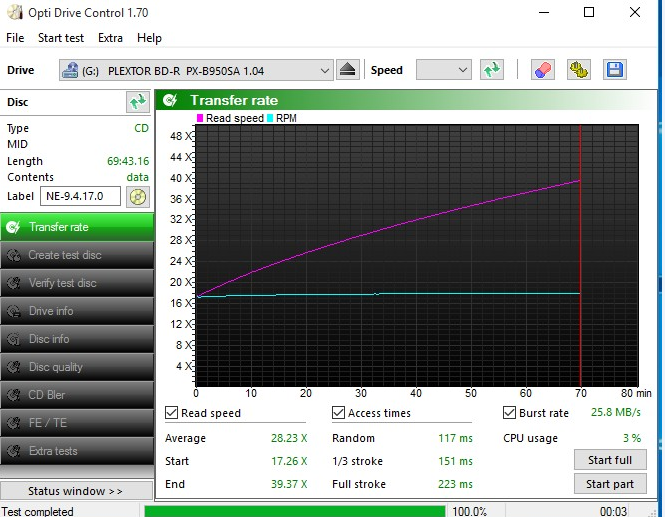
Task: Click the 1/3 stroke value 151 ms
Action: (455, 461)
